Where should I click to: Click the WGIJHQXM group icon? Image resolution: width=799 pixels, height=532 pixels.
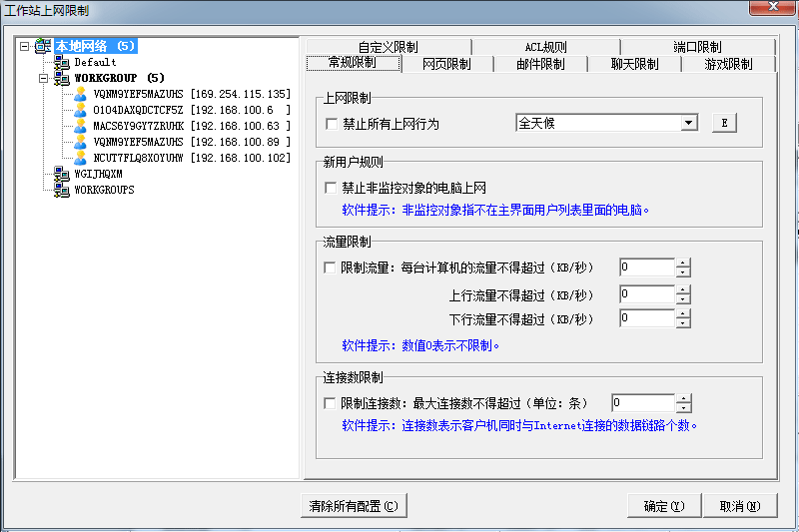pos(62,174)
